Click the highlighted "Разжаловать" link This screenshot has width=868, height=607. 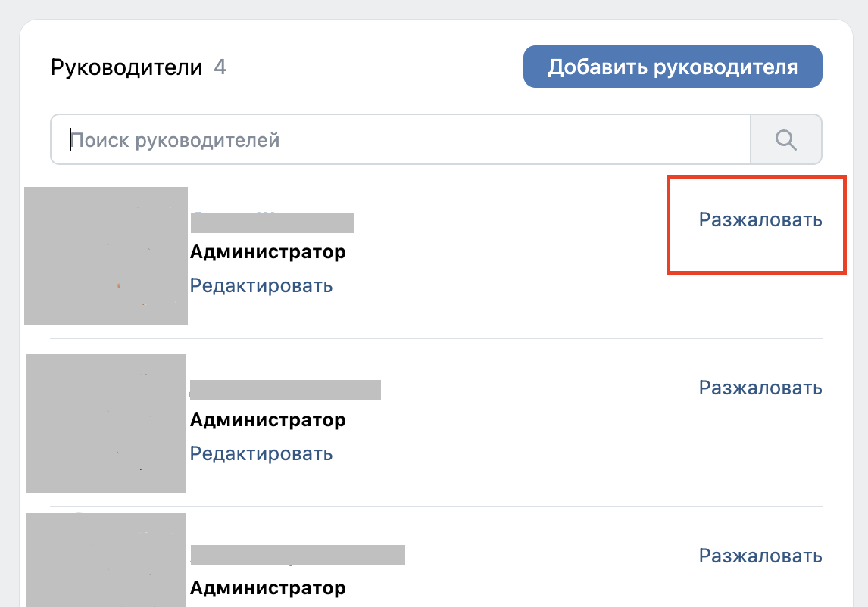click(x=759, y=219)
